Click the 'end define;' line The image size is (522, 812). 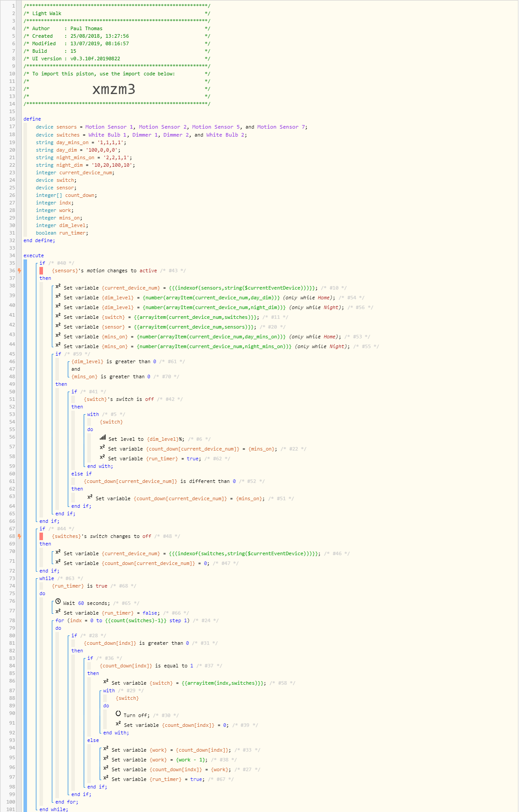point(39,240)
